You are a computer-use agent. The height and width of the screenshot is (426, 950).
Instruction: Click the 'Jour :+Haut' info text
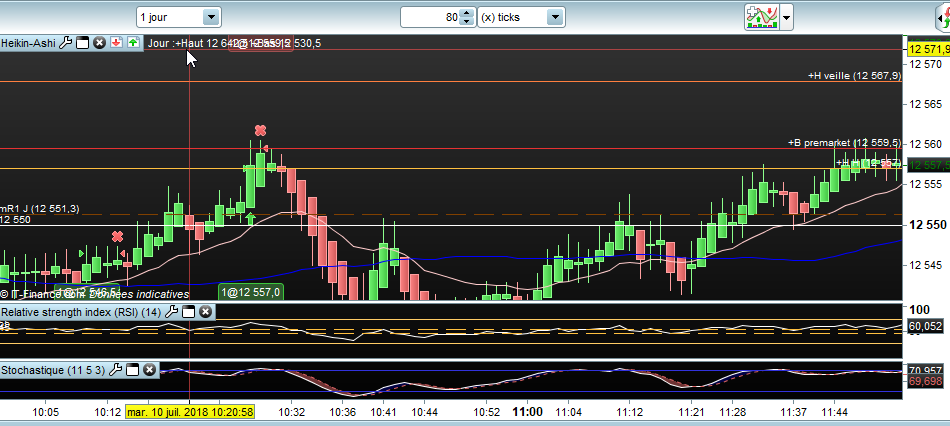pyautogui.click(x=176, y=43)
